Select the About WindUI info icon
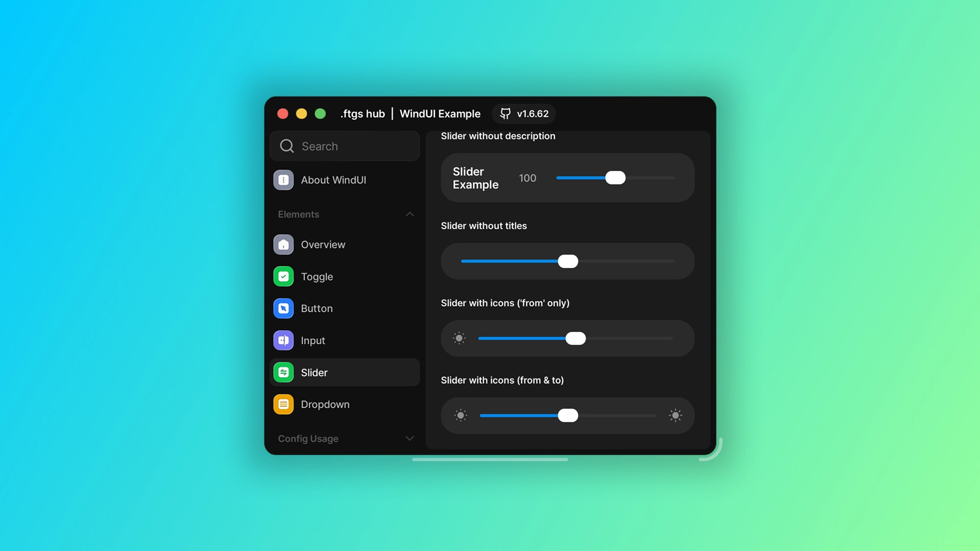The image size is (980, 551). tap(283, 180)
